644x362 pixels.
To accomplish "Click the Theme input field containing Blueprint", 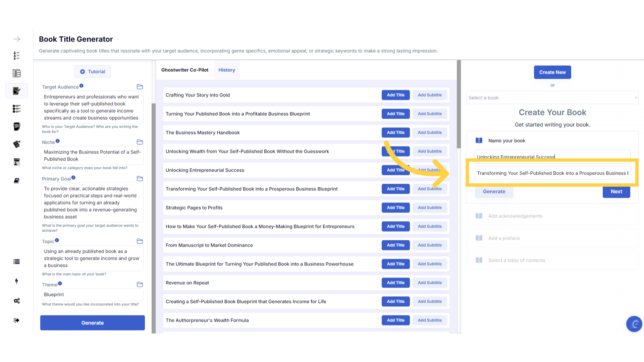I will 92,295.
